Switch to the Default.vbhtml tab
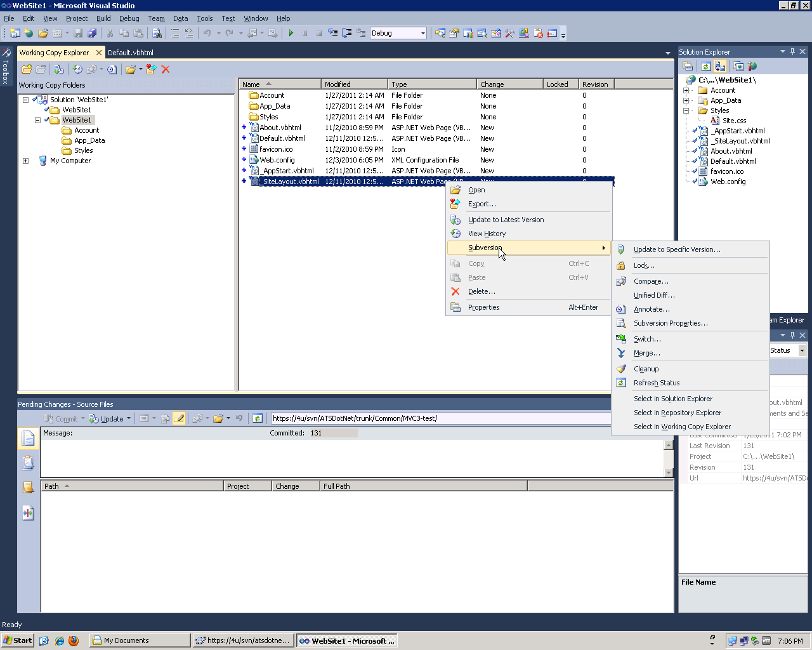Viewport: 812px width, 650px height. tap(130, 53)
